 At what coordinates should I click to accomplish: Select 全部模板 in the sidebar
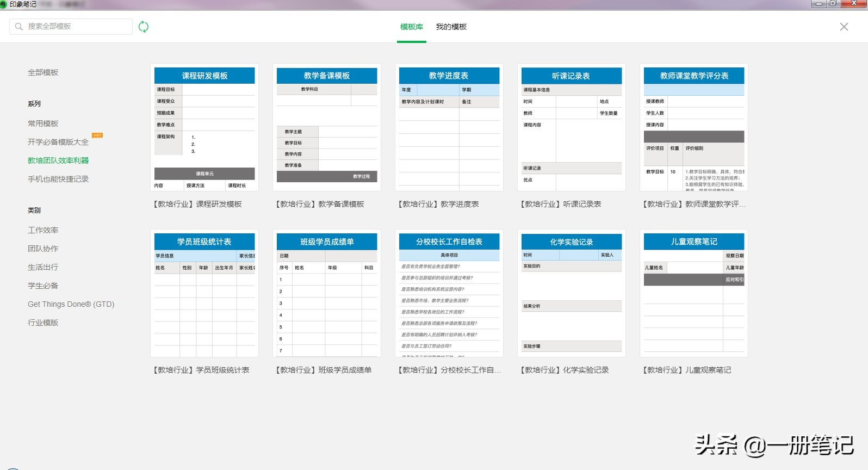point(43,72)
